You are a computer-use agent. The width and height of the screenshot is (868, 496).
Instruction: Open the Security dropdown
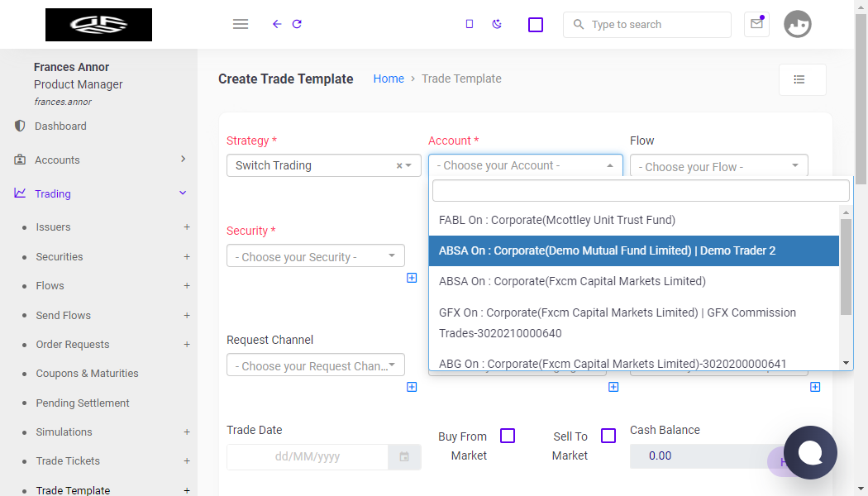click(x=316, y=256)
